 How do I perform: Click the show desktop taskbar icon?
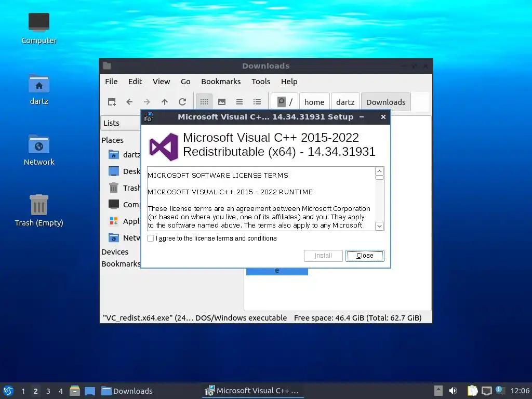[x=90, y=391]
